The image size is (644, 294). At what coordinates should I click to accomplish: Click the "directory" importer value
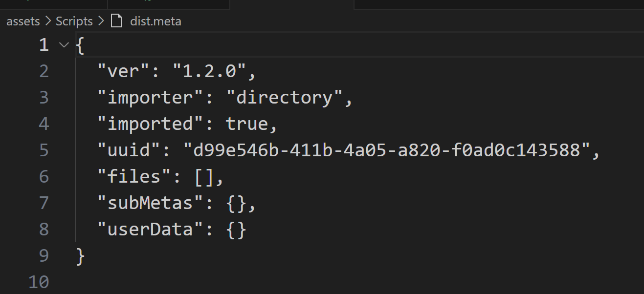[x=284, y=98]
